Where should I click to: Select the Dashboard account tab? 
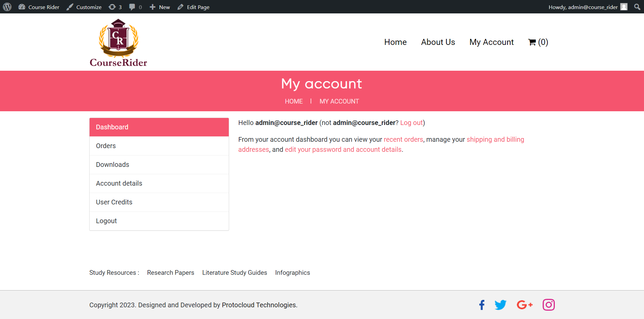coord(159,127)
